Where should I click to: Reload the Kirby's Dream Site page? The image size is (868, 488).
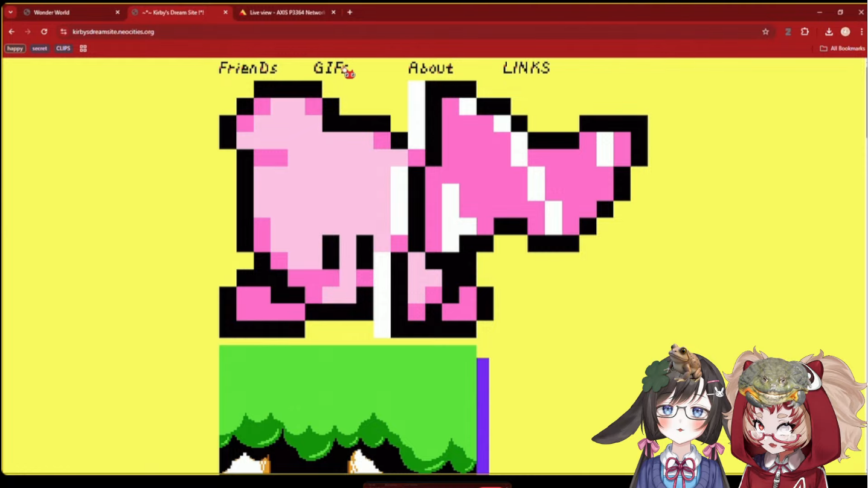click(44, 32)
